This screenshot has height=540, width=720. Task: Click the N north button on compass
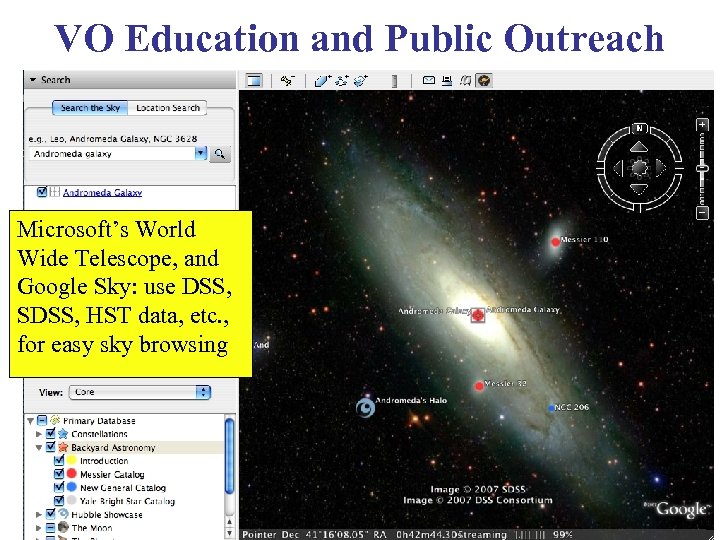pyautogui.click(x=639, y=128)
